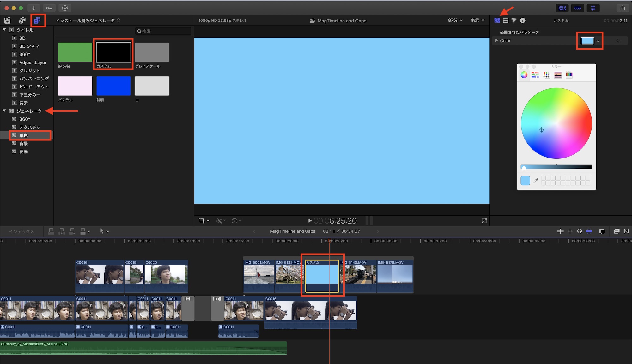Viewport: 632px width, 364px height.
Task: Open the Photos and Audio sidebar
Action: (22, 21)
